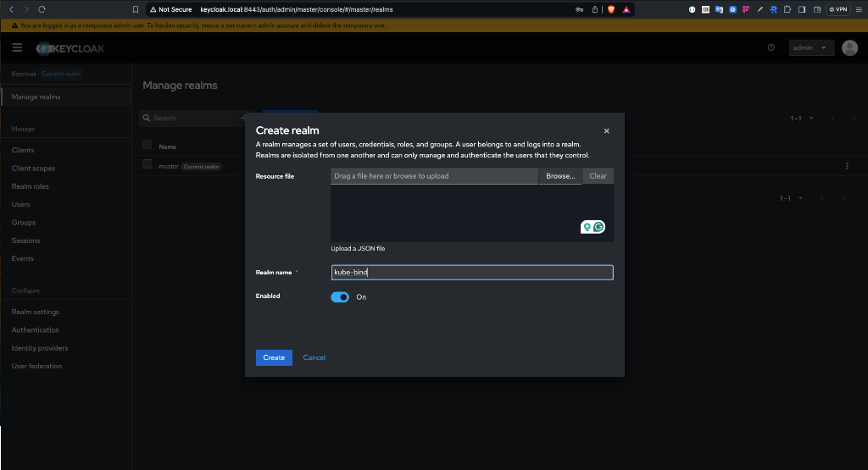
Task: Check the master realm row checkbox
Action: click(x=147, y=163)
